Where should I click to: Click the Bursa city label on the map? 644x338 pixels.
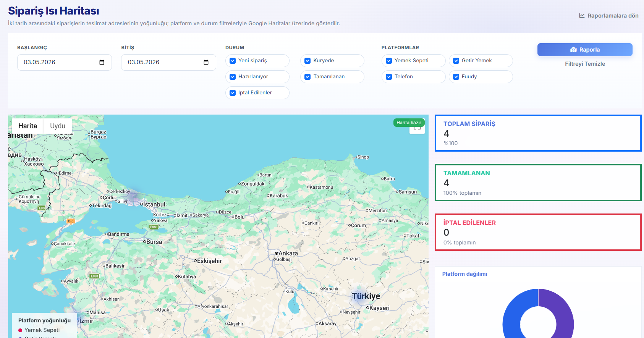tap(154, 242)
